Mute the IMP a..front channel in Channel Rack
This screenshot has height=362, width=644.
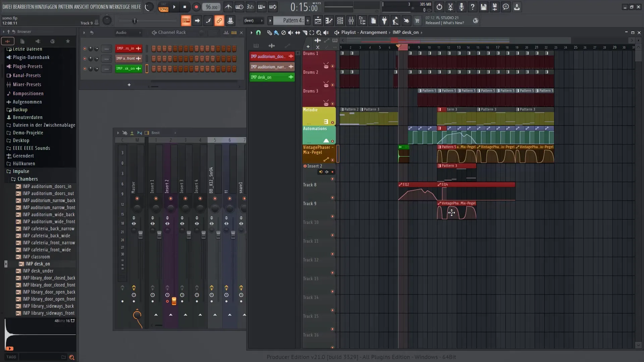[85, 59]
